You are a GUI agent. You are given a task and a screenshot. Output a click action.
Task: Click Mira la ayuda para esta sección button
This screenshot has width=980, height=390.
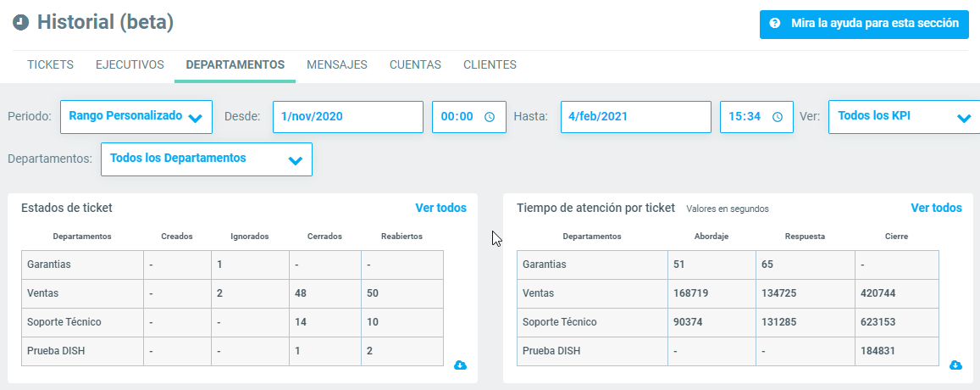pyautogui.click(x=864, y=24)
